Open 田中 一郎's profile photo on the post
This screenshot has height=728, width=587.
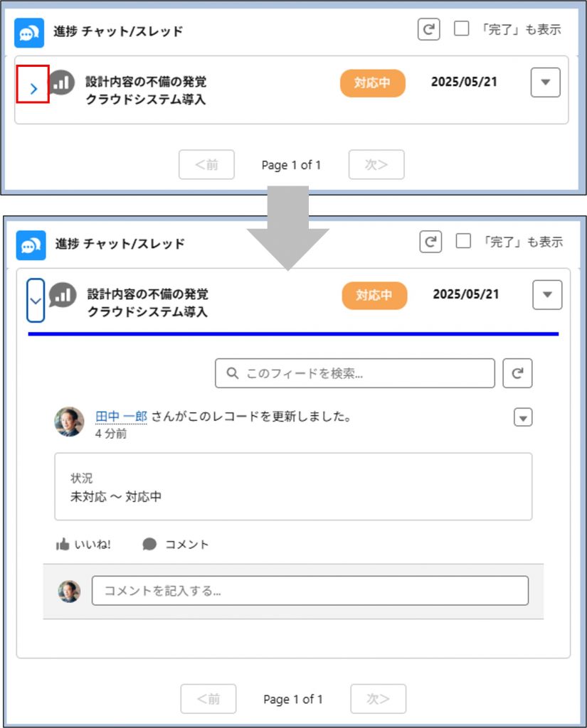point(69,422)
